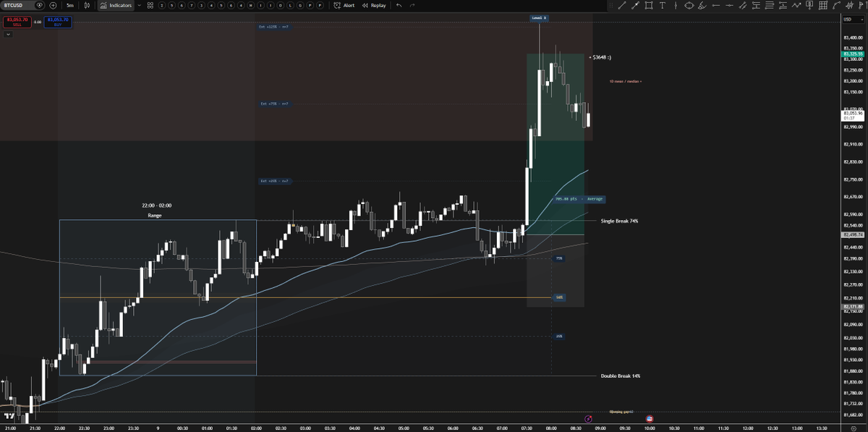Select the 'Double Break 14%' label
The image size is (868, 432).
pos(621,376)
